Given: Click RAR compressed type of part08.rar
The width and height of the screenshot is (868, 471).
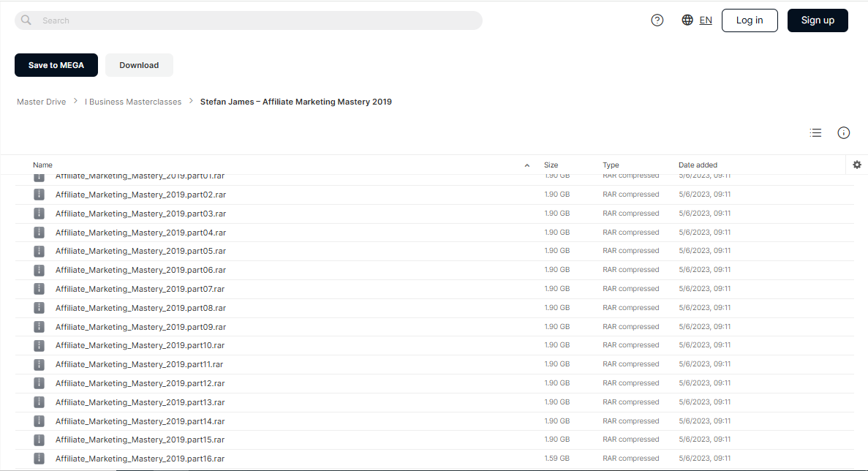Looking at the screenshot, I should [x=631, y=308].
